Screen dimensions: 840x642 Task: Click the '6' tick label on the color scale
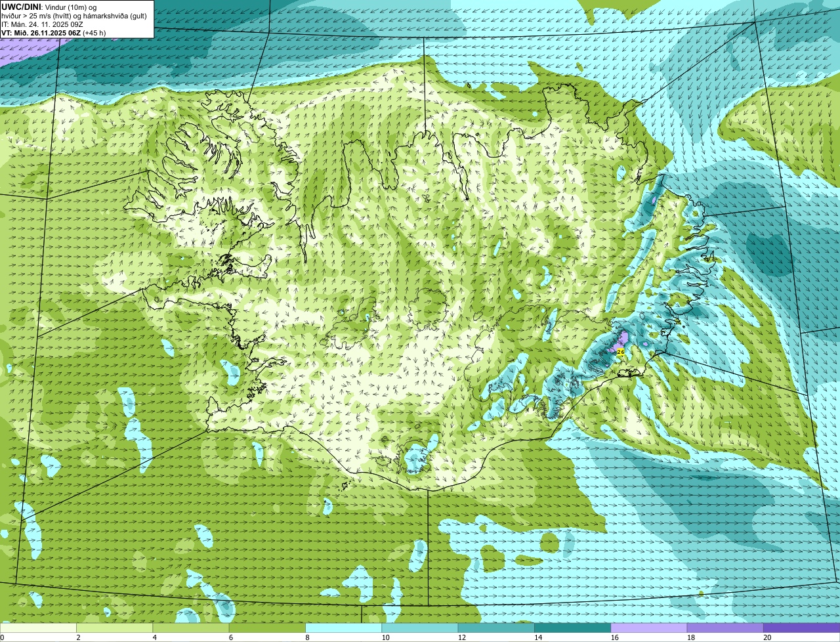[x=231, y=637]
